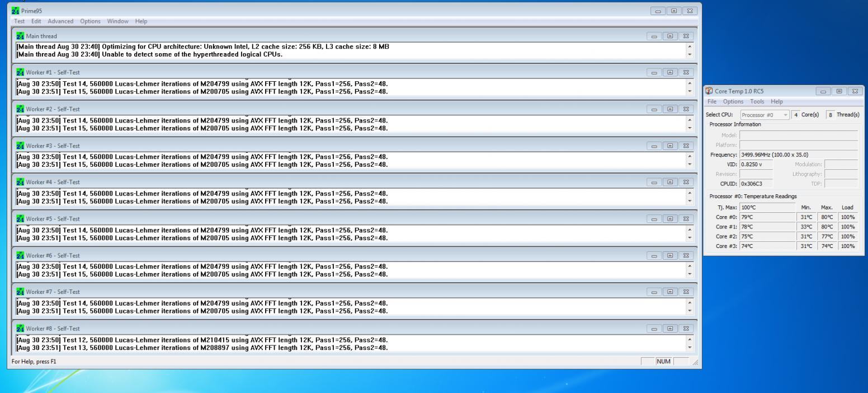Click scroll-up arrow in Worker #7 pane
Screen dimensions: 868x393
(689, 303)
